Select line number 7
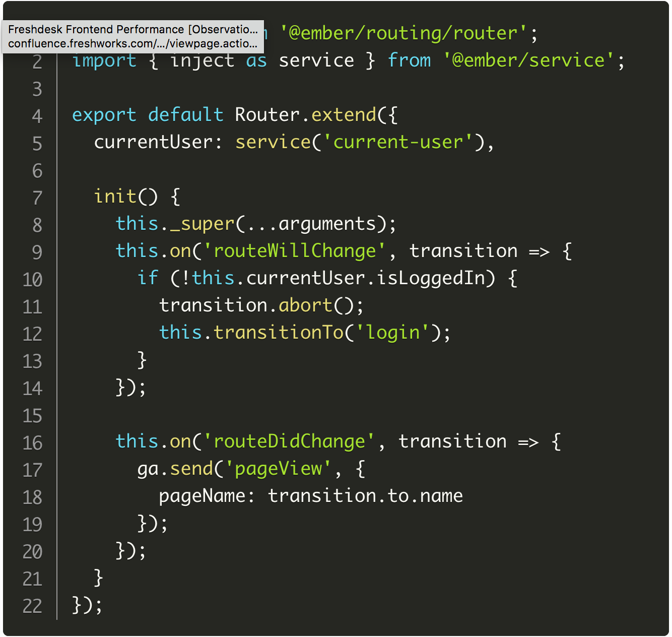The height and width of the screenshot is (637, 672). pyautogui.click(x=36, y=197)
